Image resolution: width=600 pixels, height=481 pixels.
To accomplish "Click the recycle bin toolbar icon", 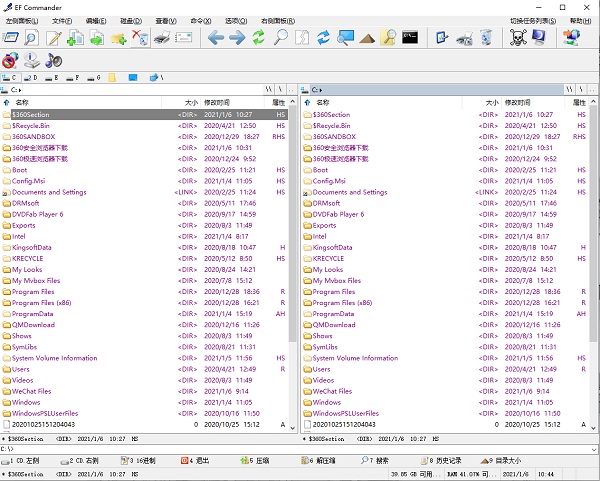I will tap(486, 38).
